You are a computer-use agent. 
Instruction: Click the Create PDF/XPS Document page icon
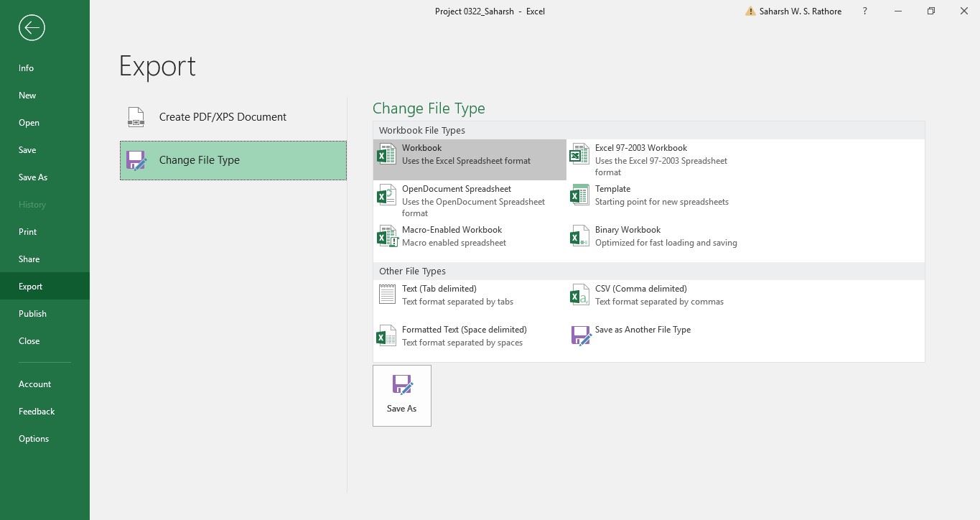tap(136, 117)
